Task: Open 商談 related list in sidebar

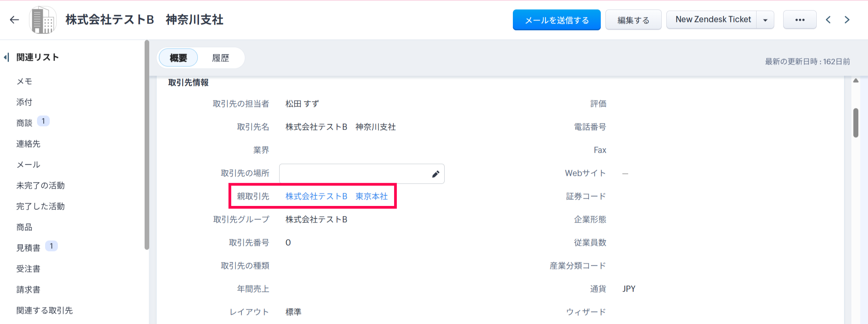Action: [24, 123]
